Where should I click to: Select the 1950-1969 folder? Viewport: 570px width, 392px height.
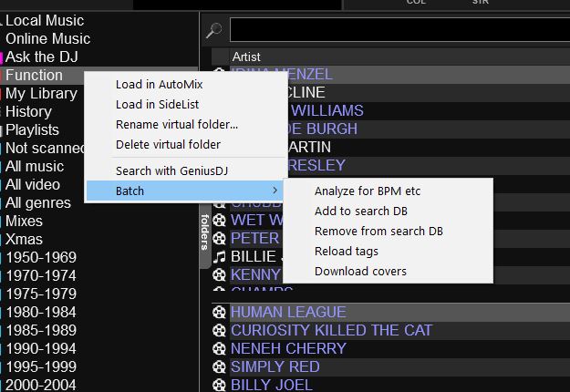tap(41, 257)
